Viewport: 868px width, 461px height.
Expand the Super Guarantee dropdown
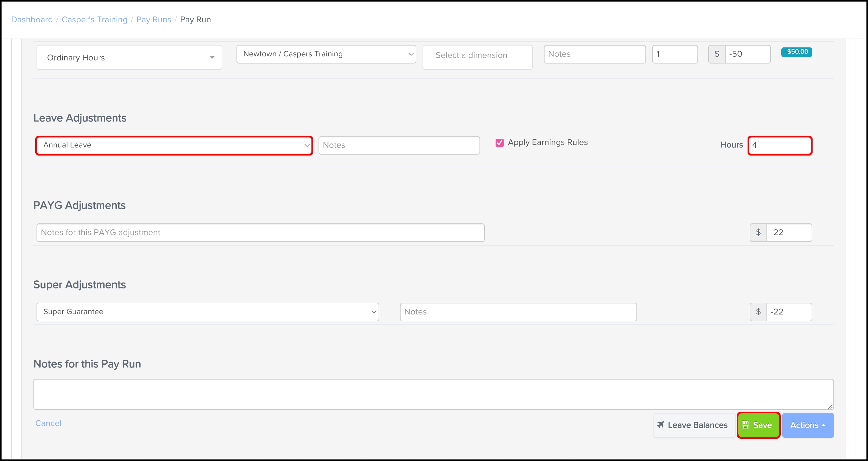pyautogui.click(x=208, y=312)
